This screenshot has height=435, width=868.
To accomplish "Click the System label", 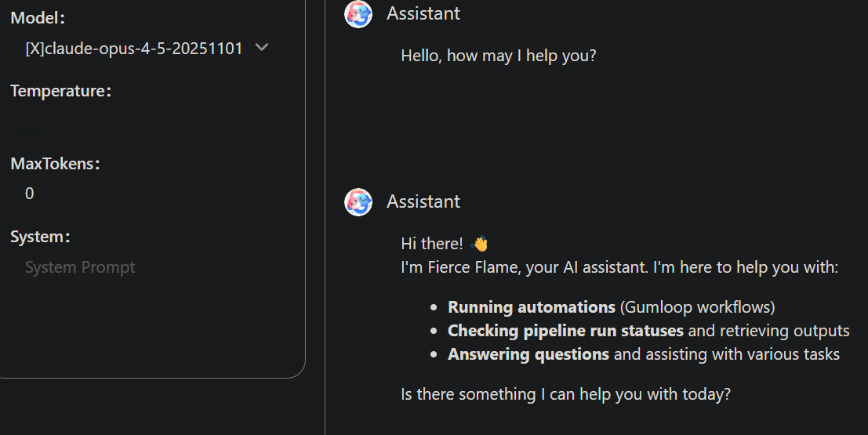I will (41, 237).
